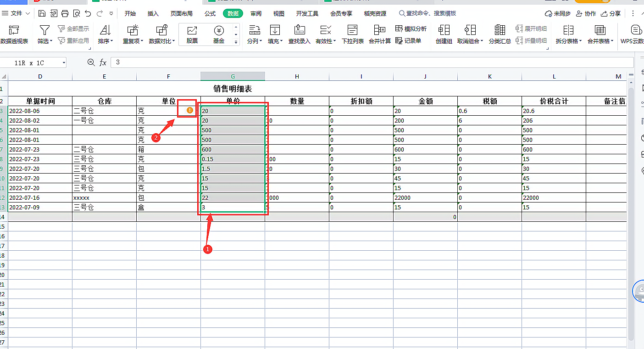Click 创建组 create group
Screen dimensions: 644x349
444,35
